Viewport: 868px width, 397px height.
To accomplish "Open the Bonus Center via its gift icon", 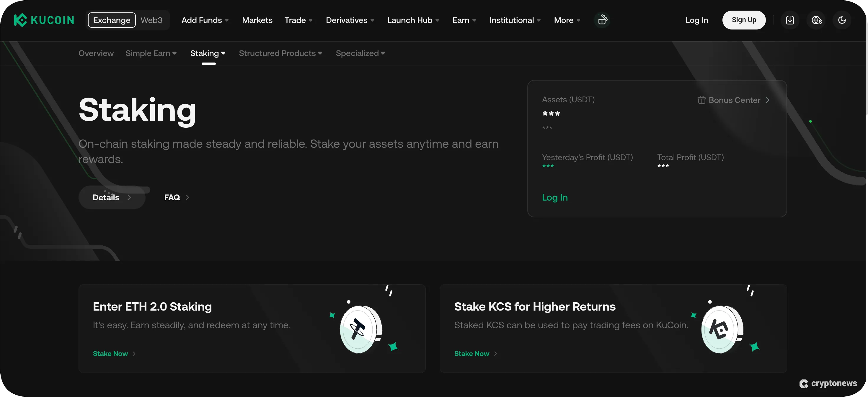I will [701, 100].
